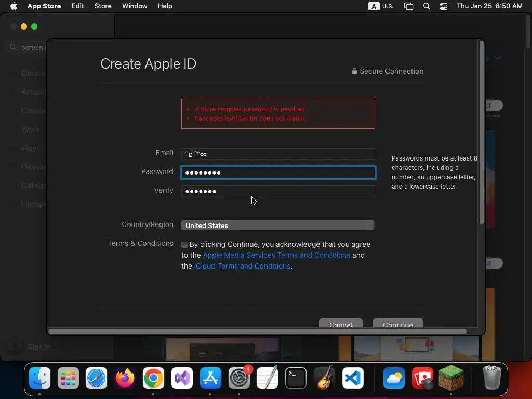Click Sign In in the sidebar
This screenshot has height=399, width=532.
coord(39,347)
